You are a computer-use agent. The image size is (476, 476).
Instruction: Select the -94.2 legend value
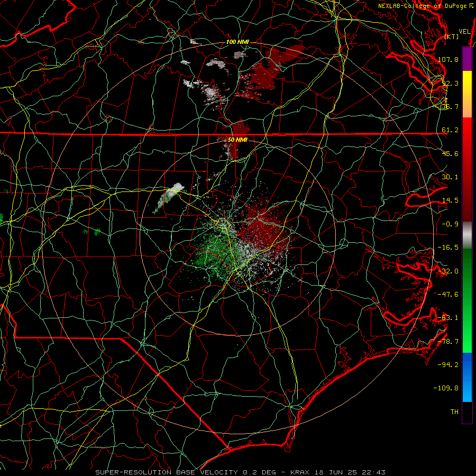(x=448, y=365)
